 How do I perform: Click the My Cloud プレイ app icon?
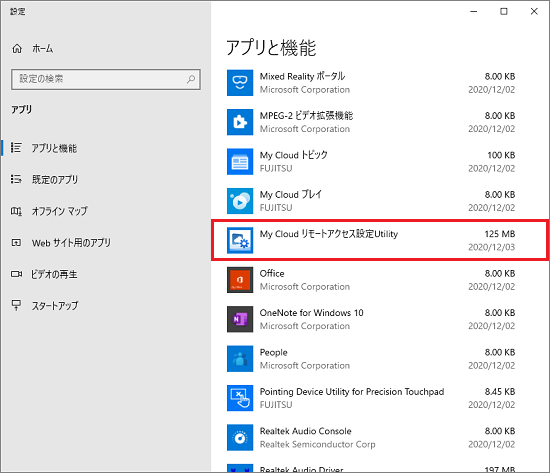pyautogui.click(x=240, y=201)
